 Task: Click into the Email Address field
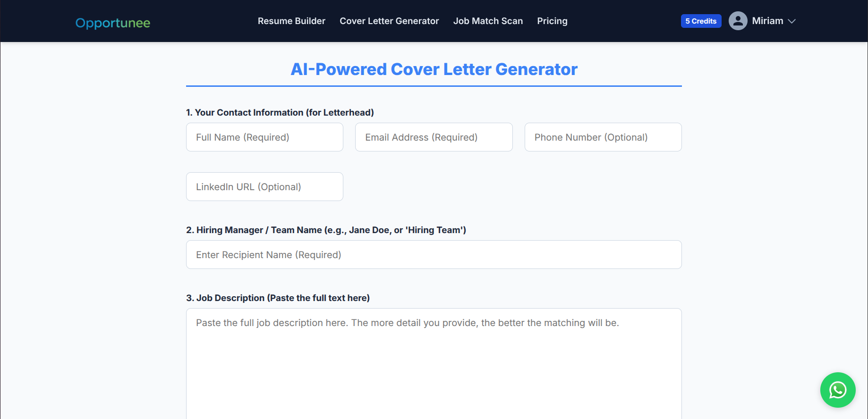[x=434, y=137]
